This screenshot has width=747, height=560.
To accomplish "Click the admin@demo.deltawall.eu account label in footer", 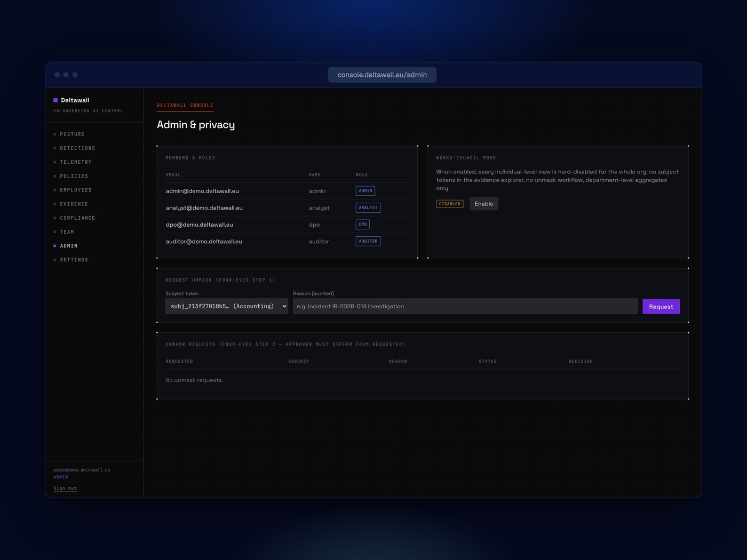I will [x=82, y=470].
